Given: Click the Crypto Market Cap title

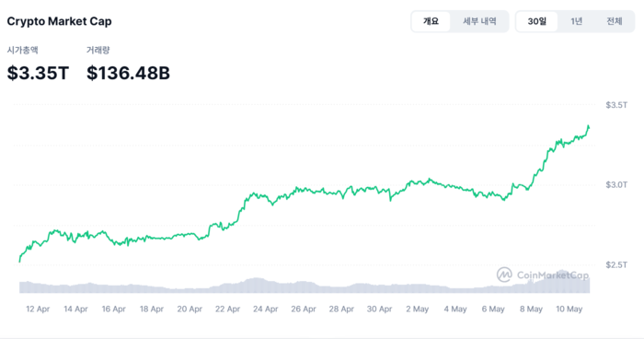Looking at the screenshot, I should [59, 21].
